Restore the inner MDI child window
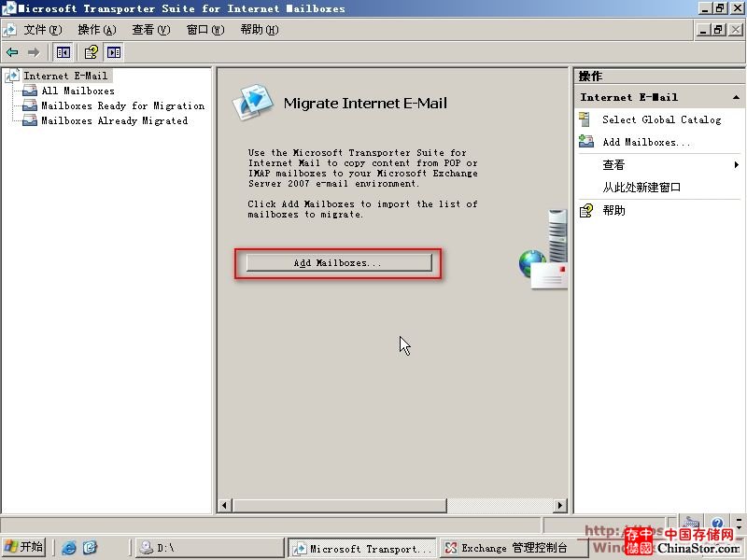 718,30
